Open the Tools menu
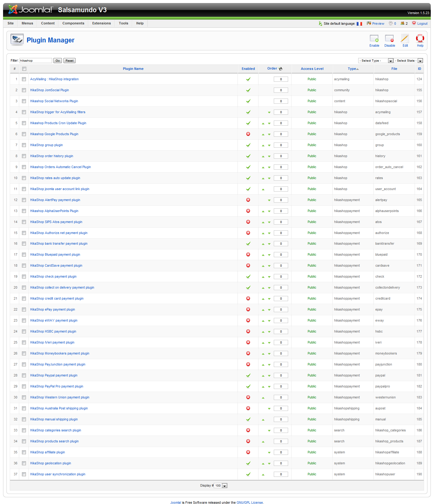 [x=123, y=23]
